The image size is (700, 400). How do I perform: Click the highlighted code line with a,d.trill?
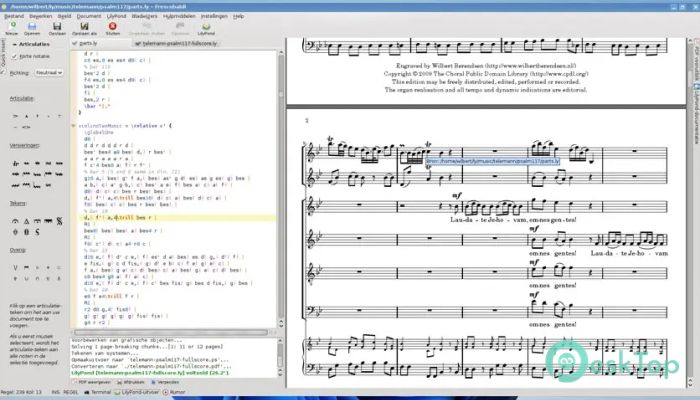point(178,218)
